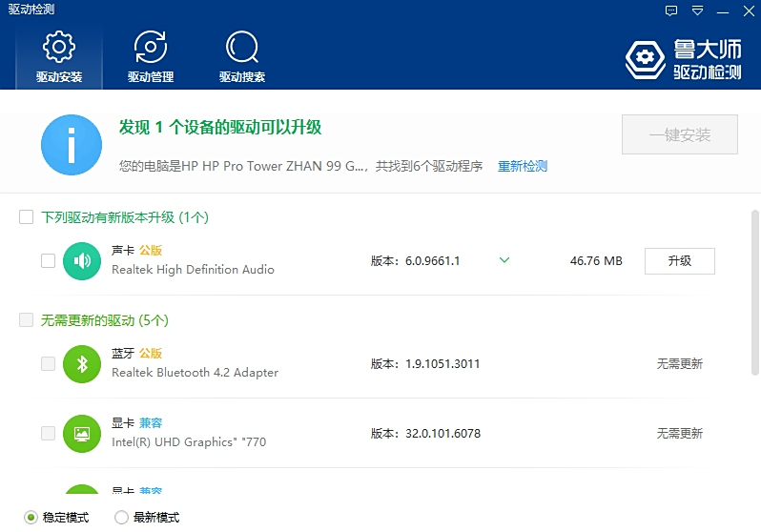Screen dimensions: 761x532
Task: Click the 鲁大师 logo icon
Action: pyautogui.click(x=645, y=59)
